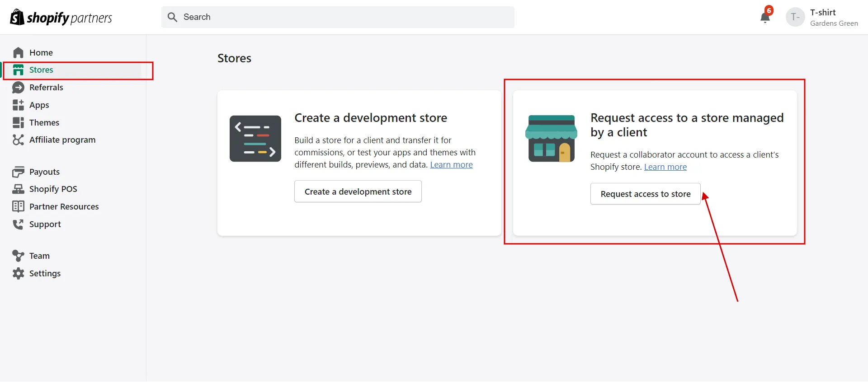Image resolution: width=868 pixels, height=382 pixels.
Task: Click the Apps grid icon
Action: [x=18, y=105]
